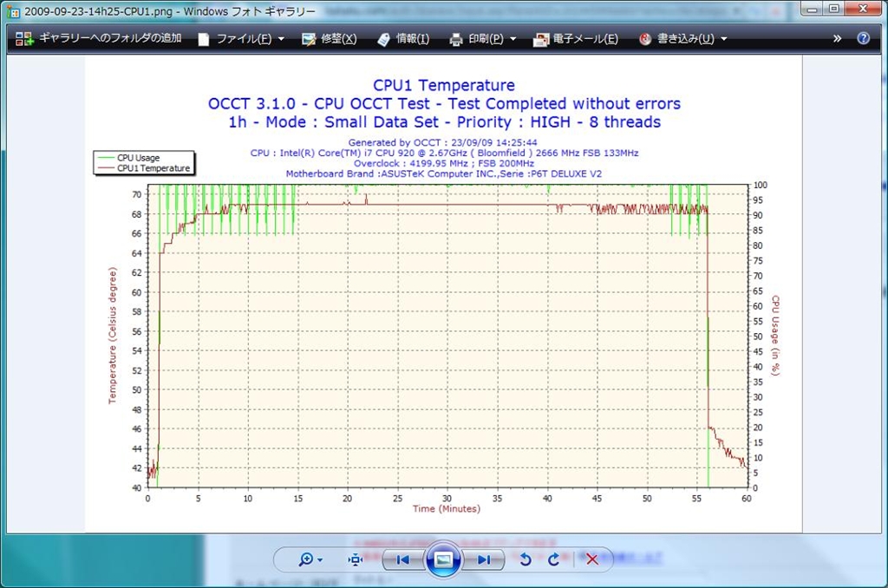Screen dimensions: 888x588
Task: Show 情報(I) info pane
Action: tap(403, 38)
